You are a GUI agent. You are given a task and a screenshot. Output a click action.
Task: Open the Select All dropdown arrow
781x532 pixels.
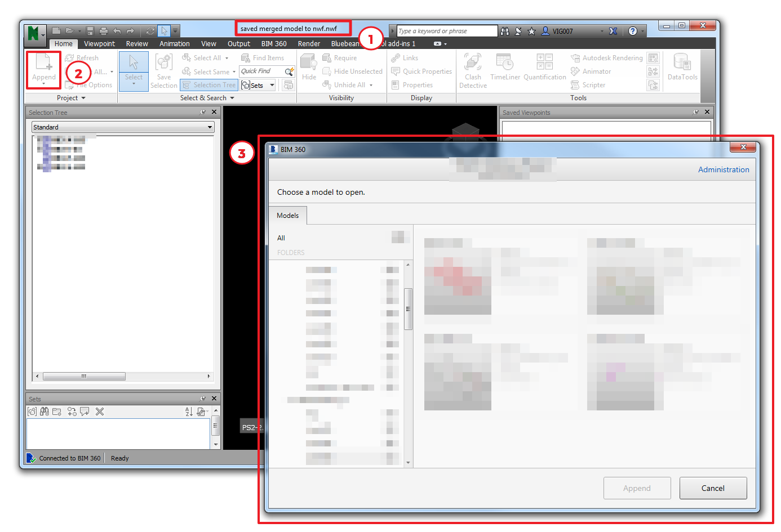point(227,58)
